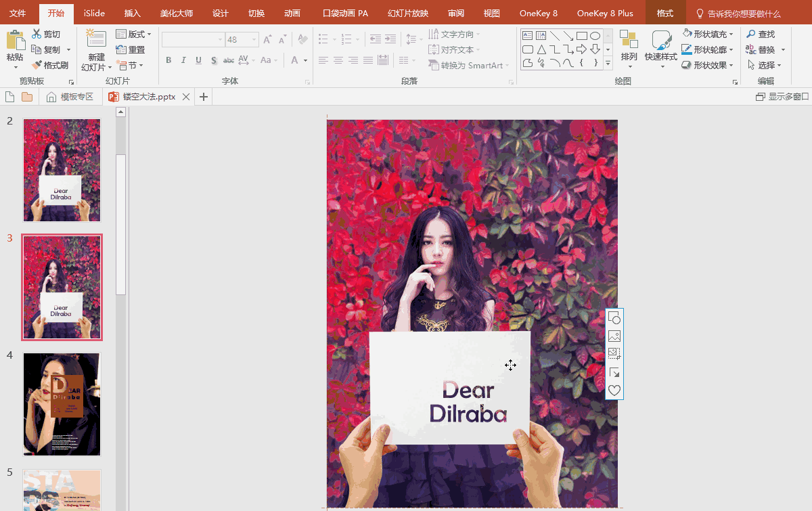Click the heart icon on the floating toolbar
The height and width of the screenshot is (511, 812).
pos(614,391)
